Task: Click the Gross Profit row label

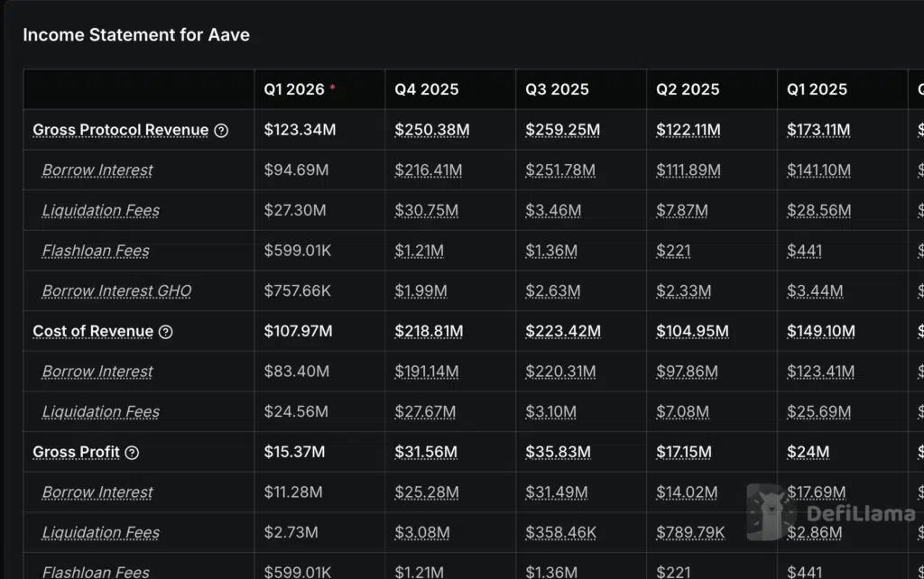Action: (76, 452)
